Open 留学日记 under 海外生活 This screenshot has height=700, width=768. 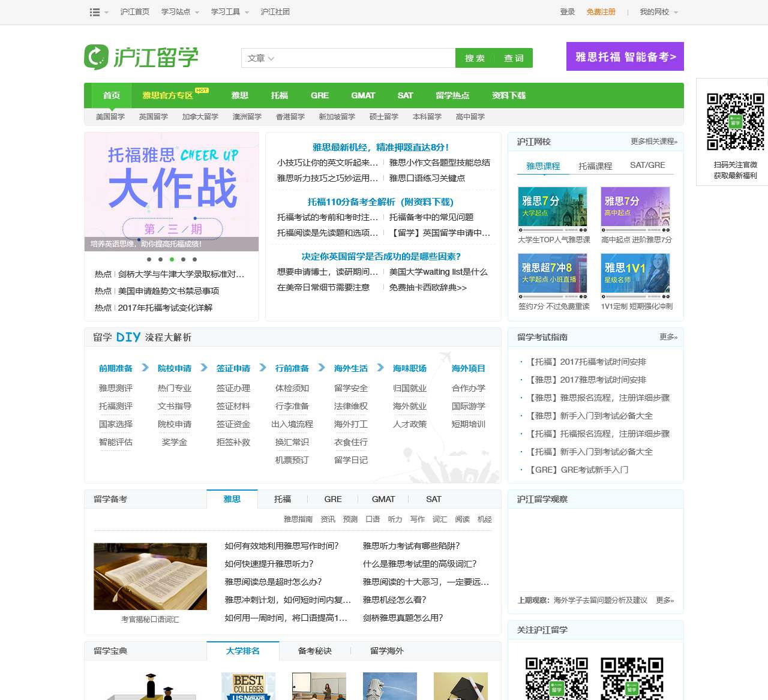click(351, 460)
